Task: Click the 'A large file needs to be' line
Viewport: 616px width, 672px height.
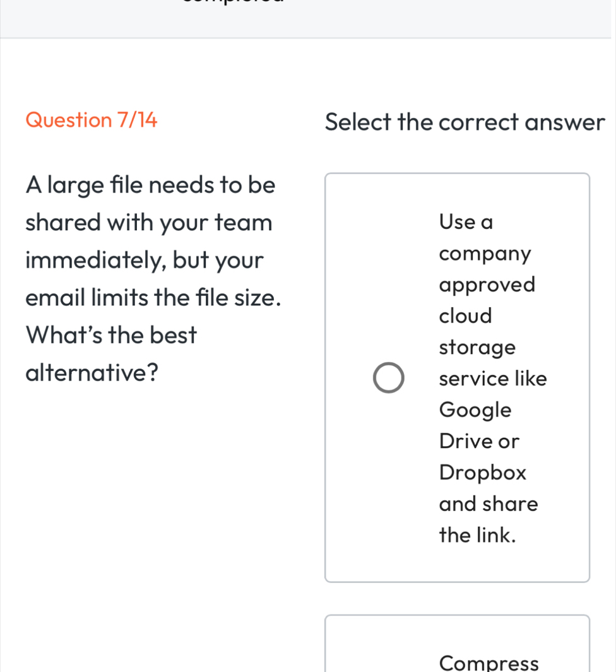Action: [151, 185]
